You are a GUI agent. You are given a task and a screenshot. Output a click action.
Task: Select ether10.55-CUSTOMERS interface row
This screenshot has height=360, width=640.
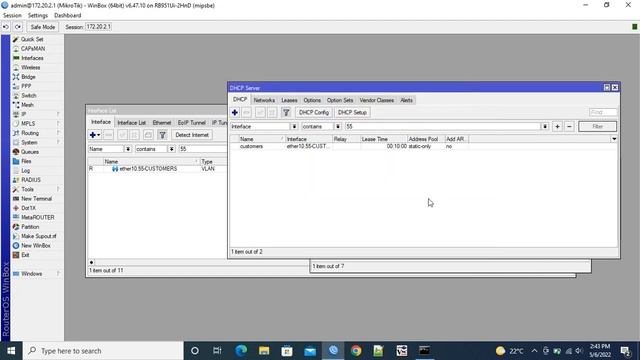tap(158, 169)
